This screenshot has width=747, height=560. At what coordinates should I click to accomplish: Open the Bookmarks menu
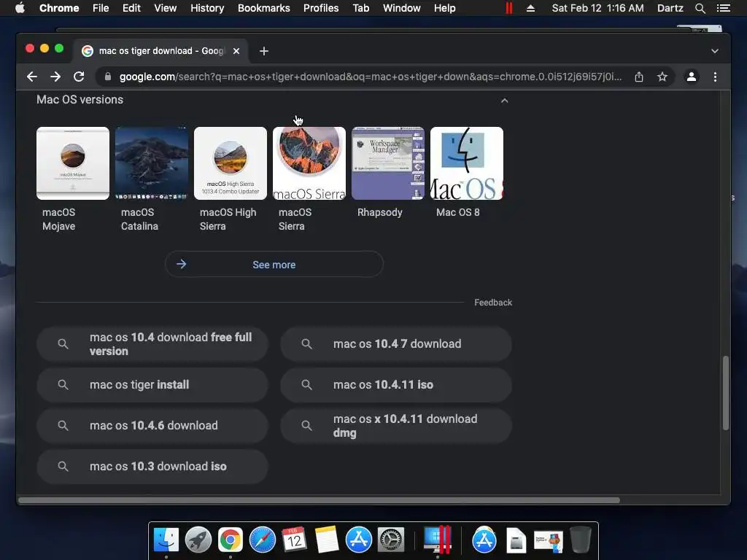264,8
